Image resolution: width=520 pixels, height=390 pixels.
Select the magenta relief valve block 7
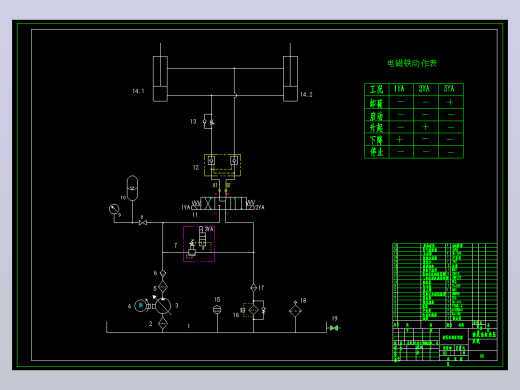(199, 244)
